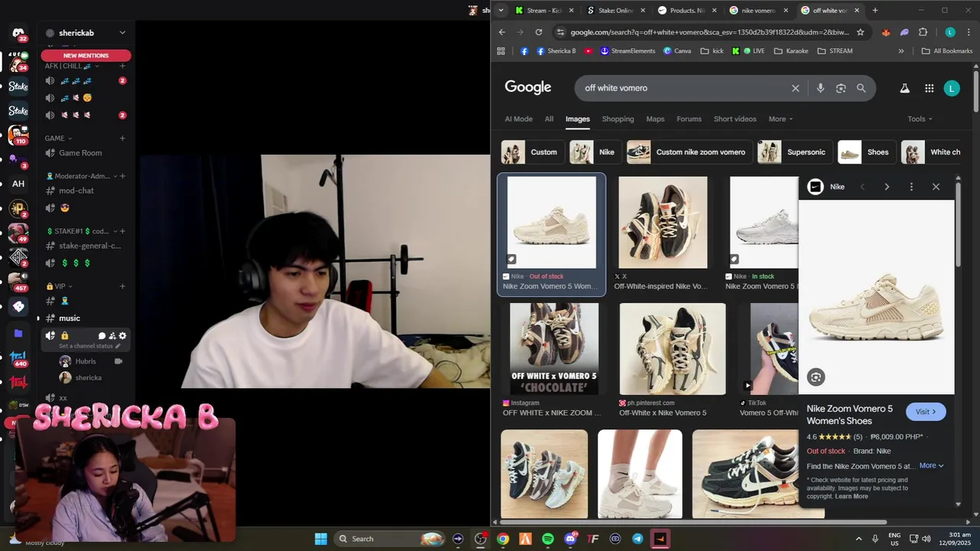The image size is (980, 551).
Task: Open the More dropdown in Google filters
Action: click(780, 119)
